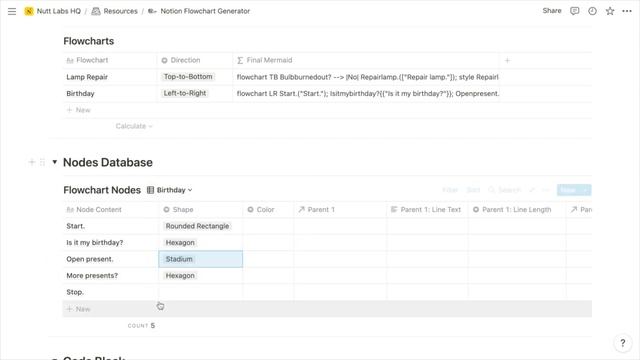Click the drag handle beside Nodes Database

coord(42,162)
